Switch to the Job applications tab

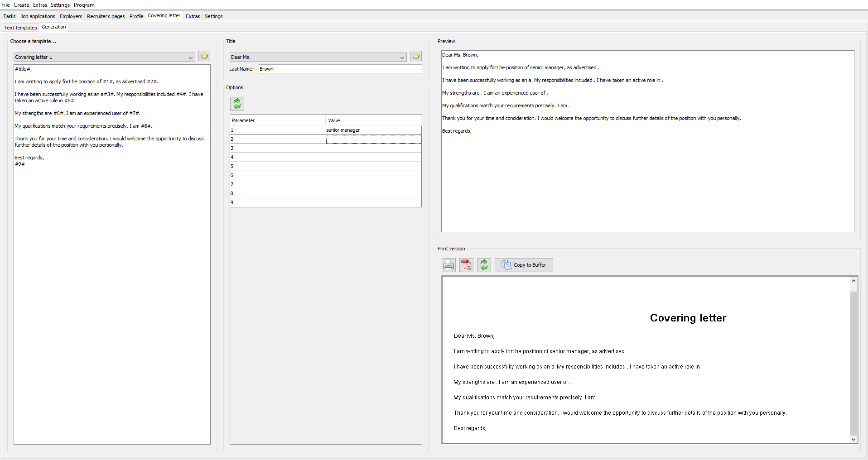[x=38, y=16]
